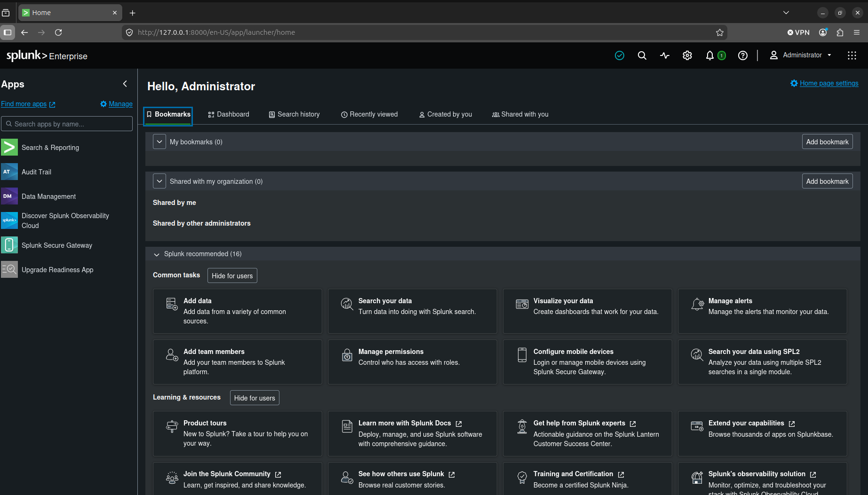Viewport: 868px width, 495px height.
Task: Open the Join the Splunk Community card
Action: [x=237, y=479]
